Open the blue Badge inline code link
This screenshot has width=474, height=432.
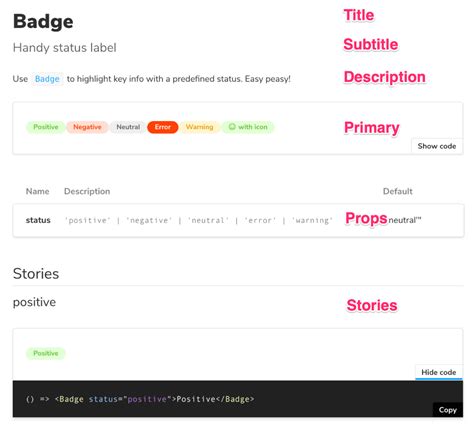coord(47,79)
